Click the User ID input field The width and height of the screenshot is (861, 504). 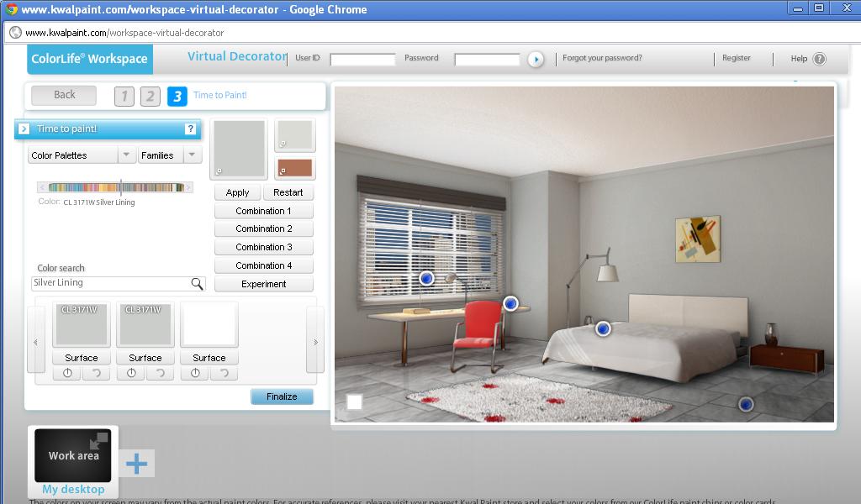[x=362, y=60]
